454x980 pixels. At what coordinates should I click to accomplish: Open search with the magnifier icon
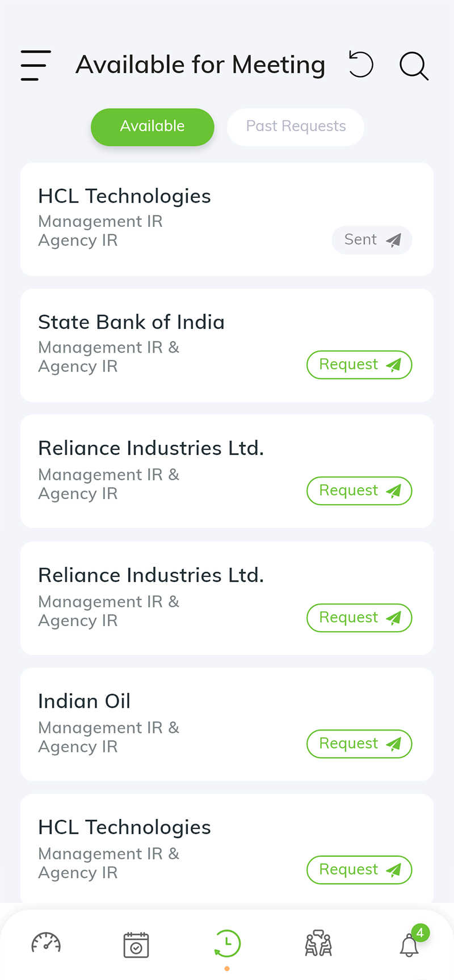[414, 66]
